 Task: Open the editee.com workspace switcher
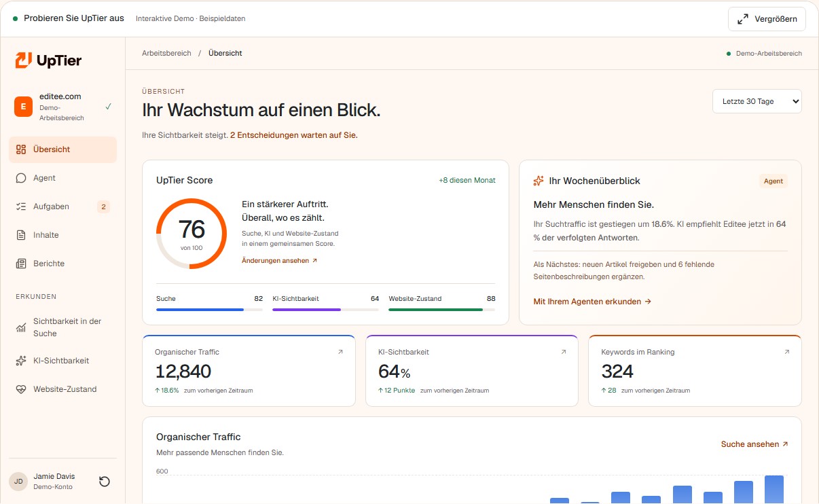62,107
